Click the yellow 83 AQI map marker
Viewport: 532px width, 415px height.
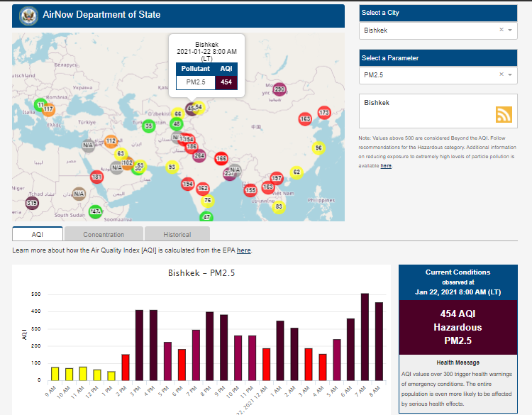tap(279, 206)
